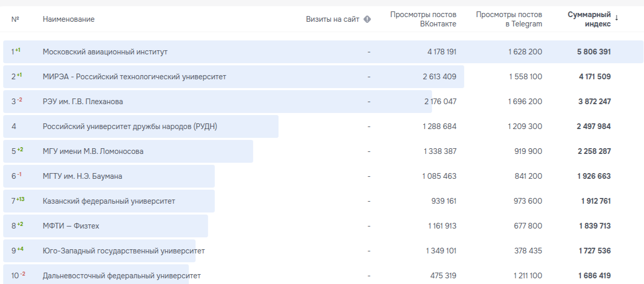This screenshot has width=644, height=284.
Task: Open МИРЭА - Российский технологический университет
Action: tap(134, 77)
